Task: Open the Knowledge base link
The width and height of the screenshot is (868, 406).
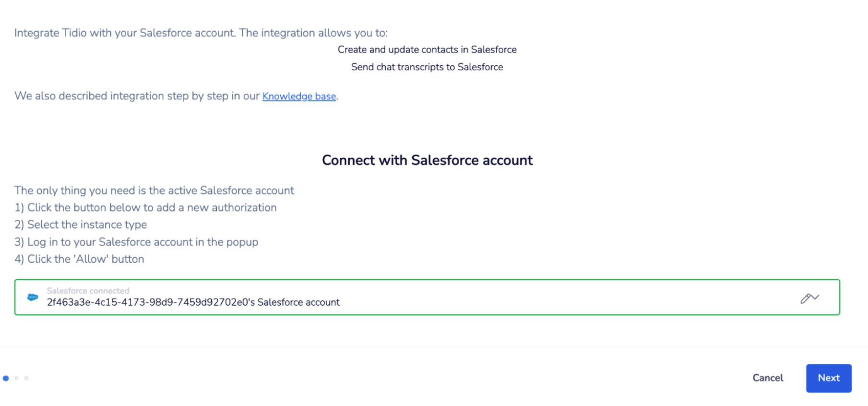Action: click(x=299, y=96)
